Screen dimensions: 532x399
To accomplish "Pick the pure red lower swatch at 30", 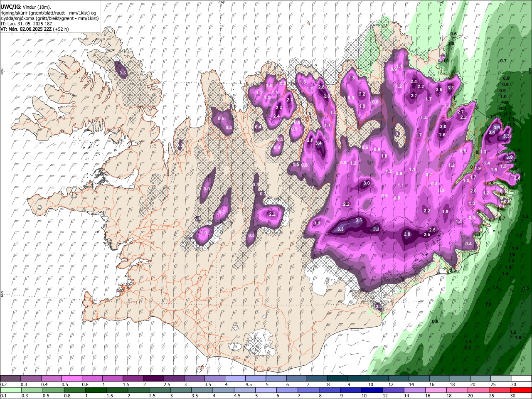I will [x=521, y=390].
